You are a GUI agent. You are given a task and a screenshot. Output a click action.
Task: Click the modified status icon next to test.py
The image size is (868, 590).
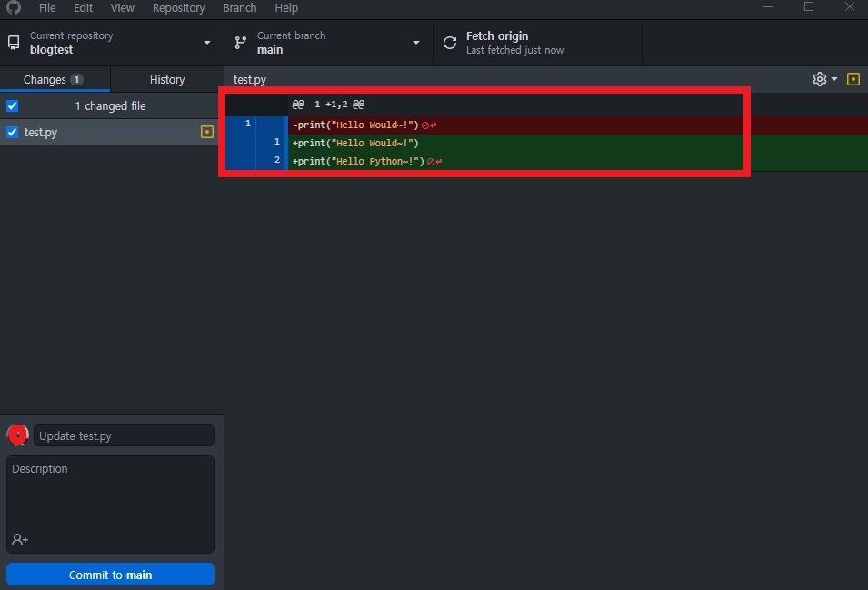[207, 132]
